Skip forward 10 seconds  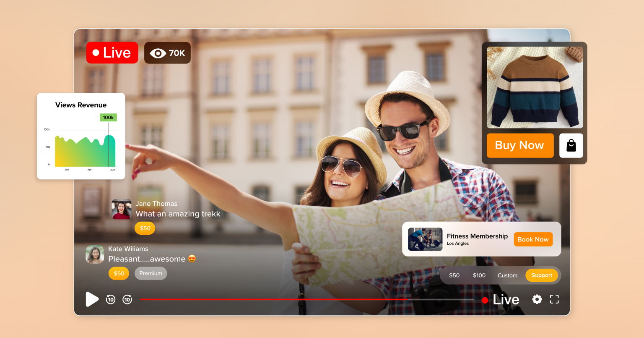pos(127,299)
